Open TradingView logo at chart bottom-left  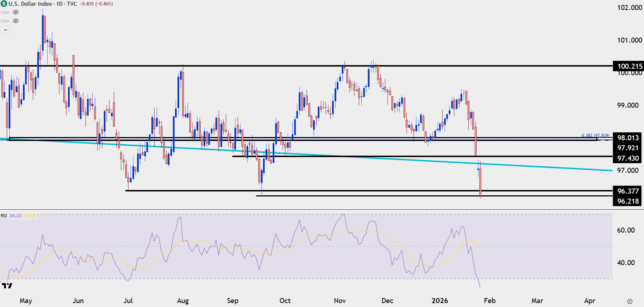click(7, 285)
